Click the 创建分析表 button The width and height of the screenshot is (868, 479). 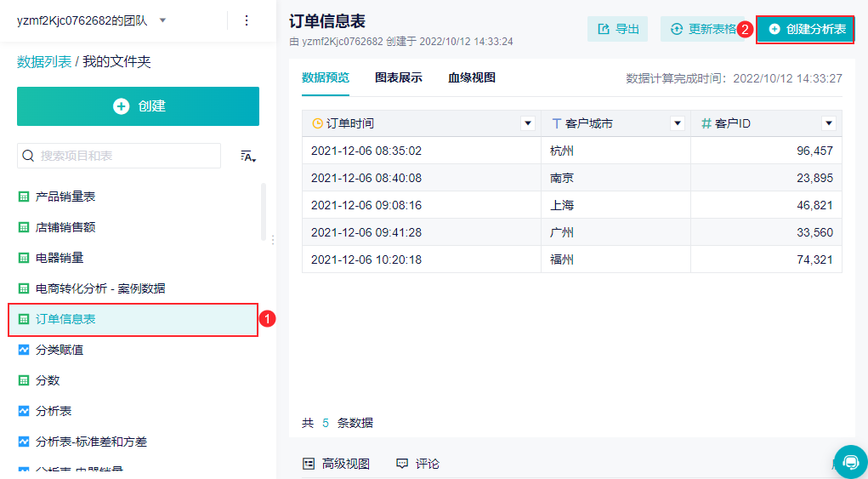click(806, 29)
